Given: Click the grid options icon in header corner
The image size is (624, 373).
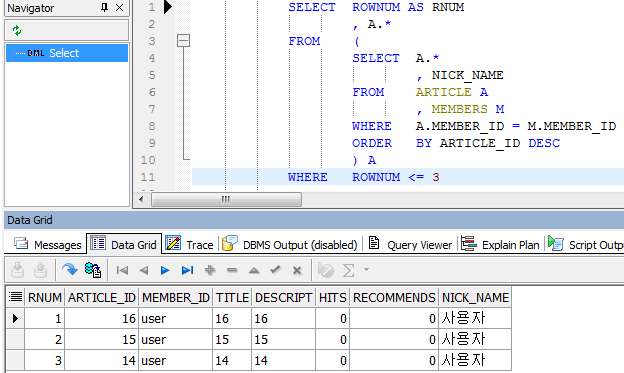Looking at the screenshot, I should 16,297.
